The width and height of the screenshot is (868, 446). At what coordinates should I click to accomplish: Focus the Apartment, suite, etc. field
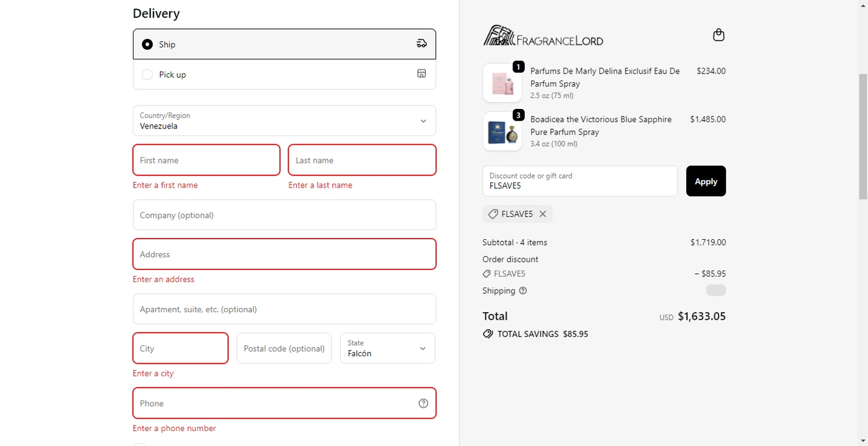(284, 309)
